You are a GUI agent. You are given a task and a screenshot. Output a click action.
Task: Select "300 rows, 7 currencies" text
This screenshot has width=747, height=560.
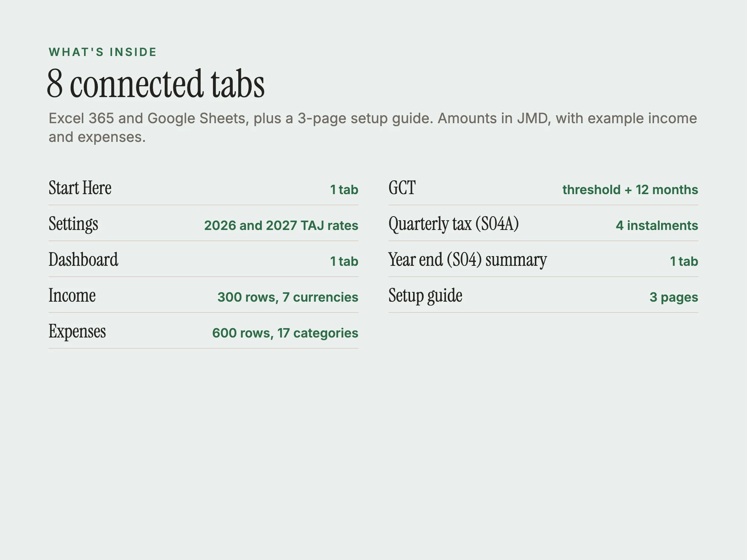tap(288, 297)
